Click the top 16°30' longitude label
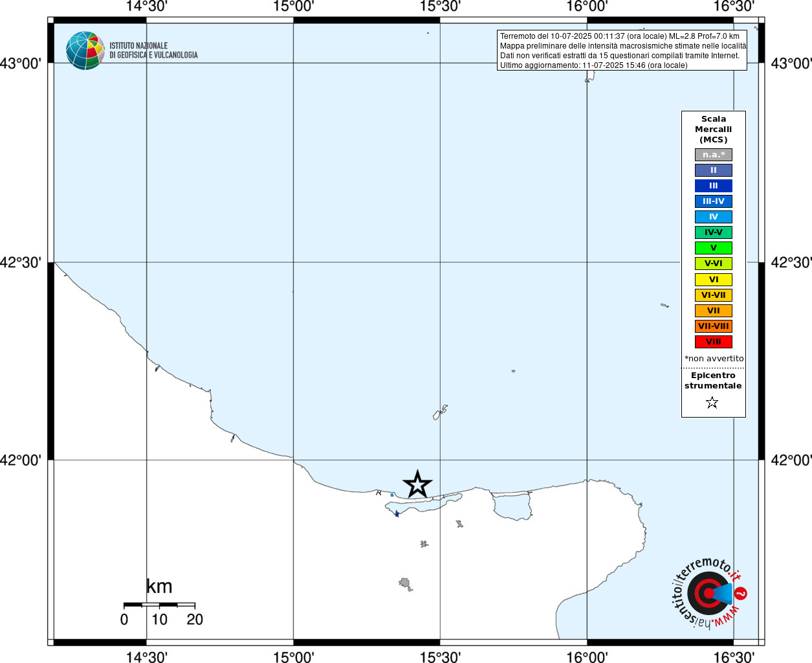Viewport: 812px width, 663px height. [x=734, y=6]
